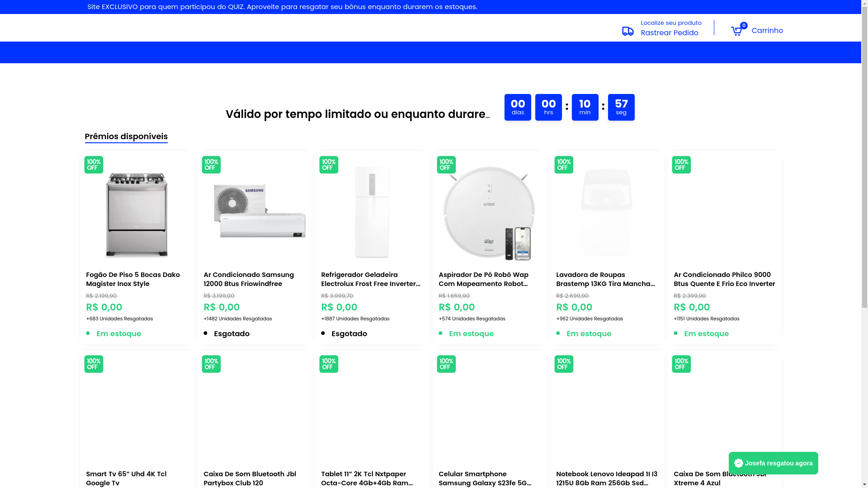The image size is (868, 488).
Task: Click the 100% OFF badge on Tcl Tablet
Action: tap(329, 364)
